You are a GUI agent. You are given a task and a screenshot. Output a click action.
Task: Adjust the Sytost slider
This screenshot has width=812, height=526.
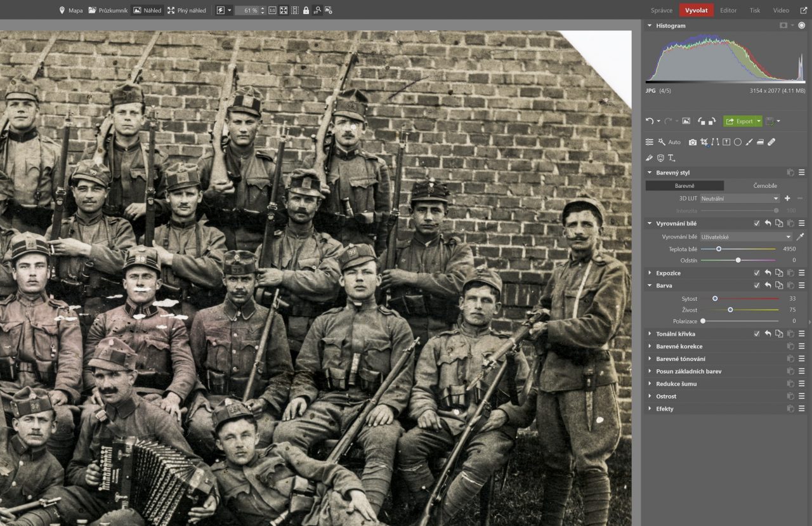(740, 298)
